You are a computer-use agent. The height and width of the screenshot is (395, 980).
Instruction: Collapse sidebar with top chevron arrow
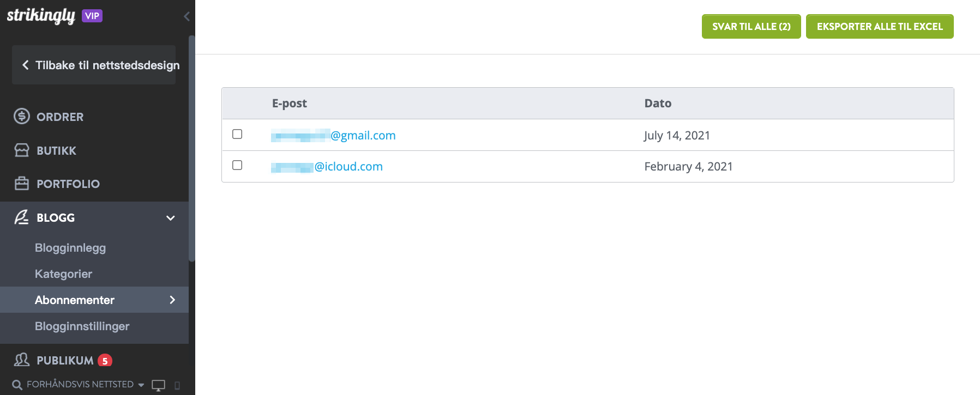tap(187, 16)
